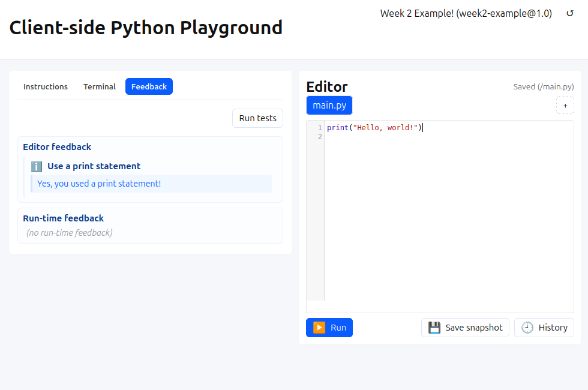Click the Save snapshot text label
Screen dimensions: 588x390
[473, 328]
